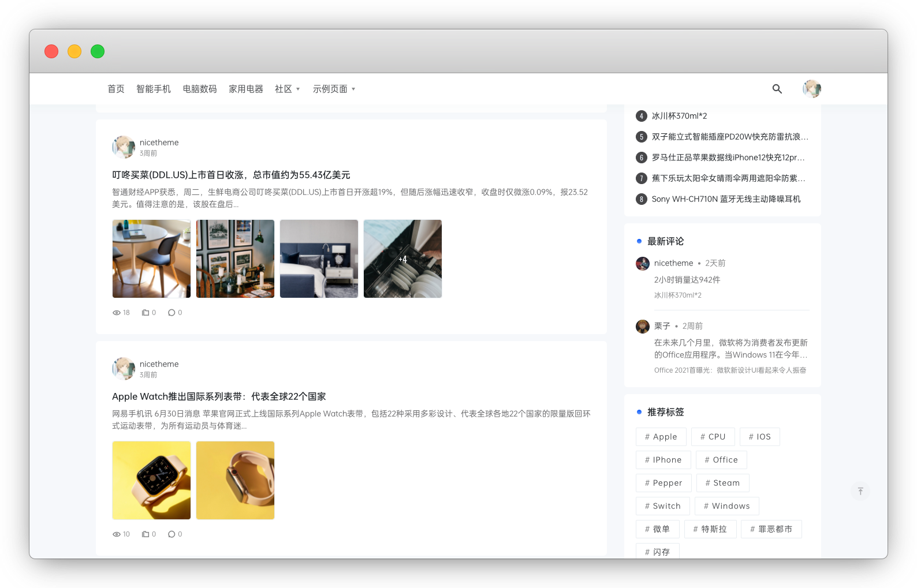
Task: Open nicetheme author name on the 叮咚买菜 post
Action: 159,143
